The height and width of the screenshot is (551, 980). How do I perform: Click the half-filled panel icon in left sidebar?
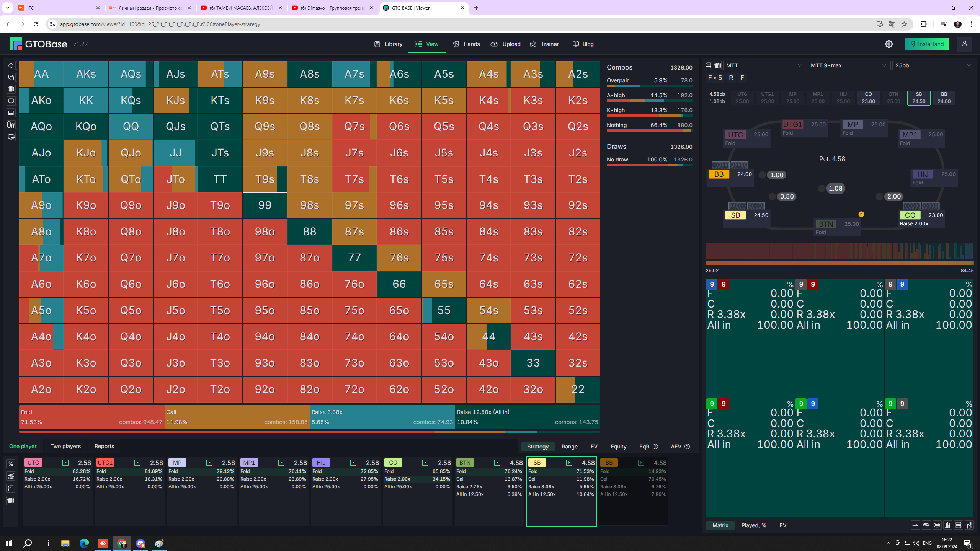click(11, 113)
